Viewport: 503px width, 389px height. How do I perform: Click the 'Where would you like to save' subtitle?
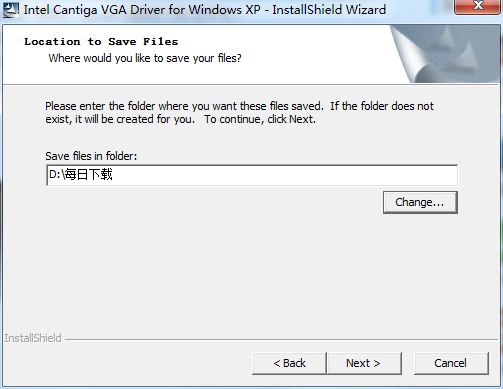(145, 58)
